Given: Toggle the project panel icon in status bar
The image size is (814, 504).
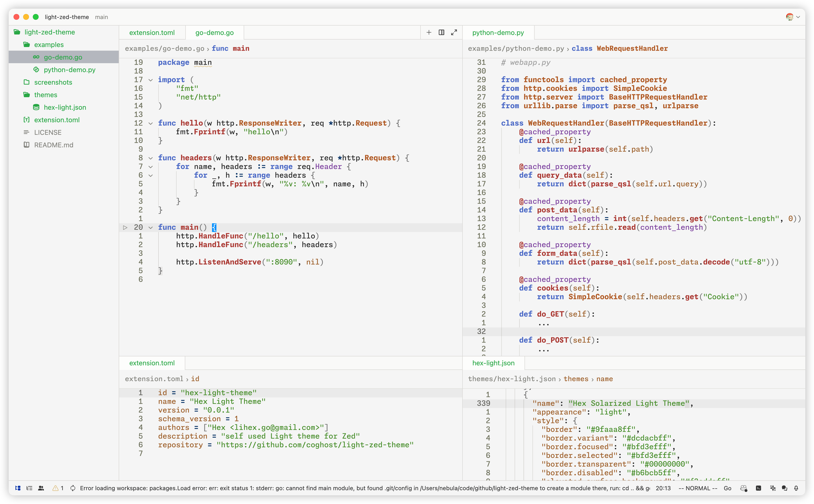Looking at the screenshot, I should point(18,488).
